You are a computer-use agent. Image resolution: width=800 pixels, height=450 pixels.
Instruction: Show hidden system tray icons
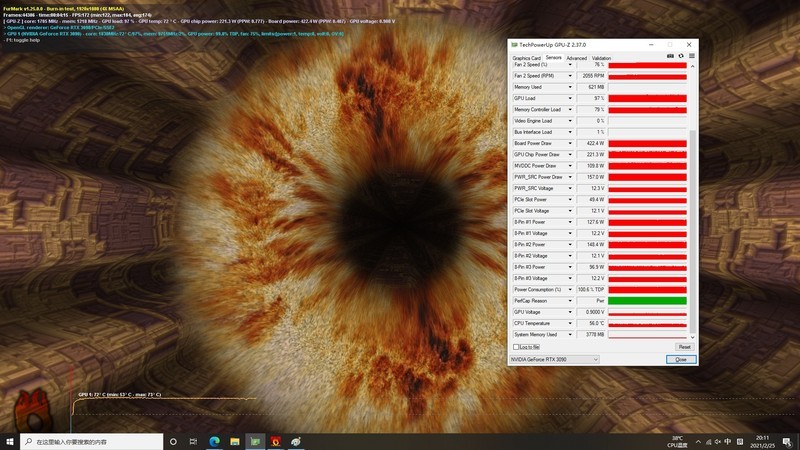click(x=698, y=442)
